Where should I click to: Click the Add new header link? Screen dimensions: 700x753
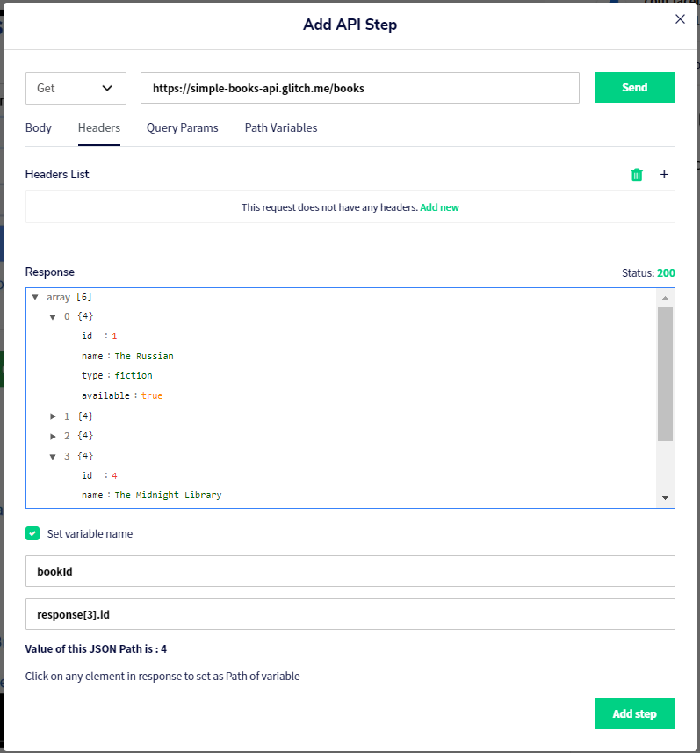pyautogui.click(x=439, y=207)
